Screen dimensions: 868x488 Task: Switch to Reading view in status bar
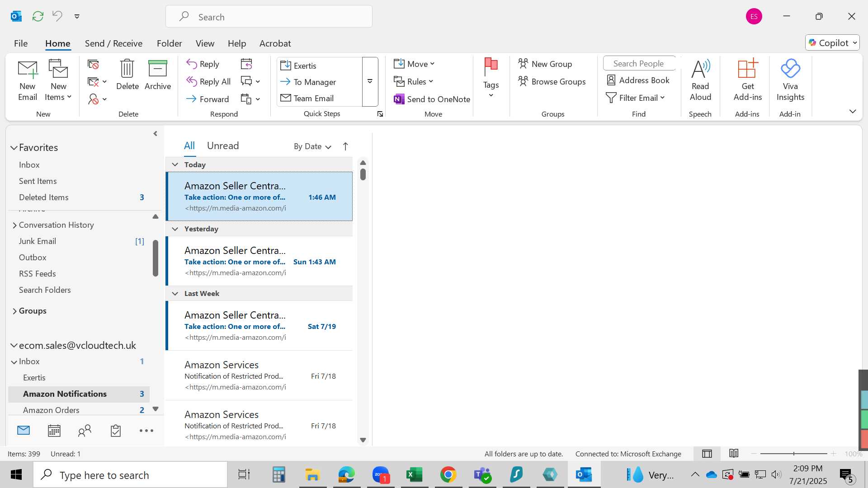pyautogui.click(x=734, y=454)
